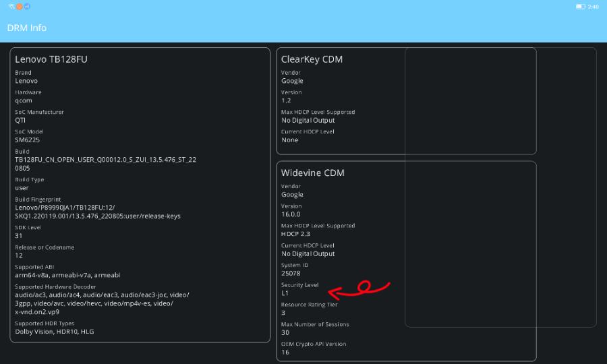The height and width of the screenshot is (364, 607).
Task: Select the Build Type label
Action: [x=30, y=179]
